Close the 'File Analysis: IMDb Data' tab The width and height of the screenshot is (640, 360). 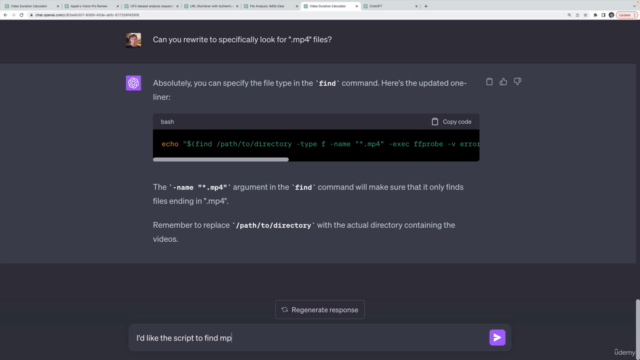(297, 6)
